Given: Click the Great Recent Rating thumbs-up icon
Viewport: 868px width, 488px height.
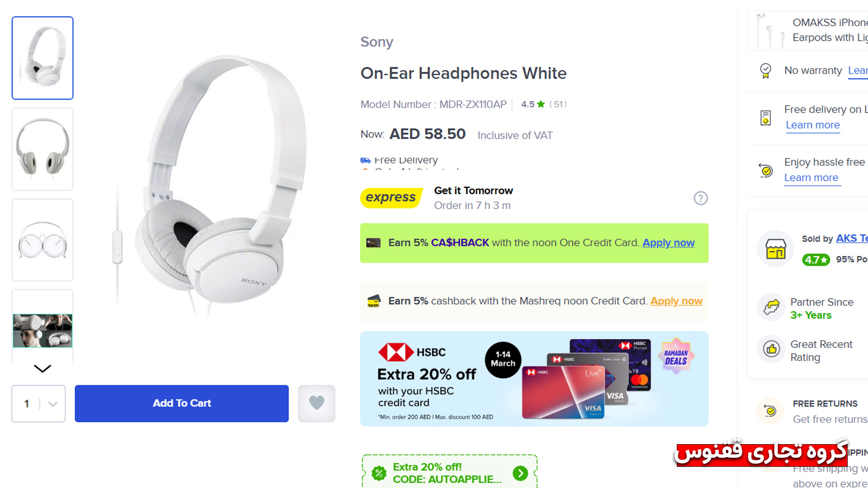Looking at the screenshot, I should (x=771, y=349).
